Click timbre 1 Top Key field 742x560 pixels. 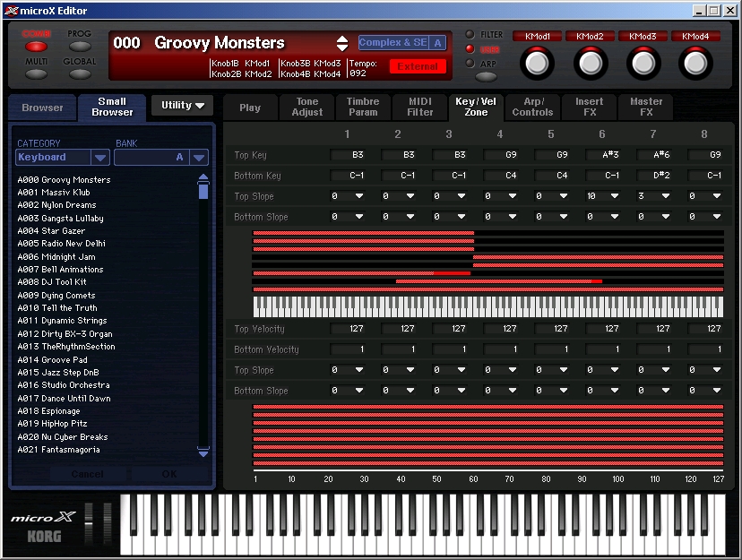coord(348,155)
